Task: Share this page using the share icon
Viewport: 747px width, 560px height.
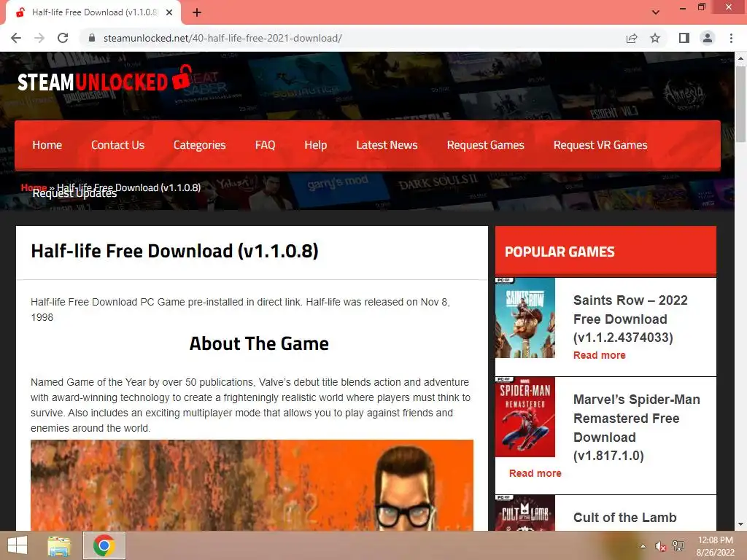Action: pos(632,38)
